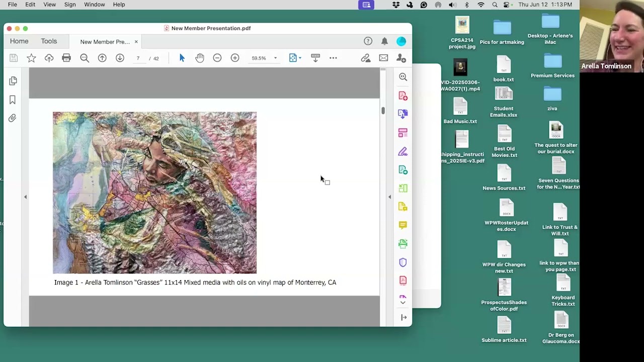Screen dimensions: 644x362
Task: Show page thumbnails panel
Action: [13, 81]
